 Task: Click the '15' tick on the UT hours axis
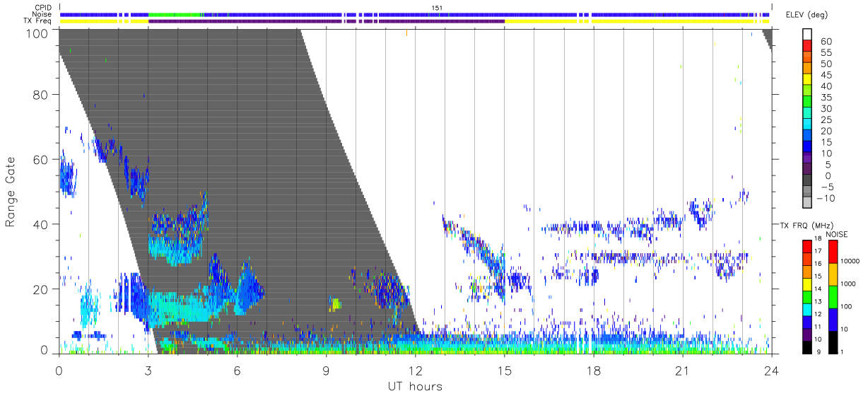coord(504,370)
